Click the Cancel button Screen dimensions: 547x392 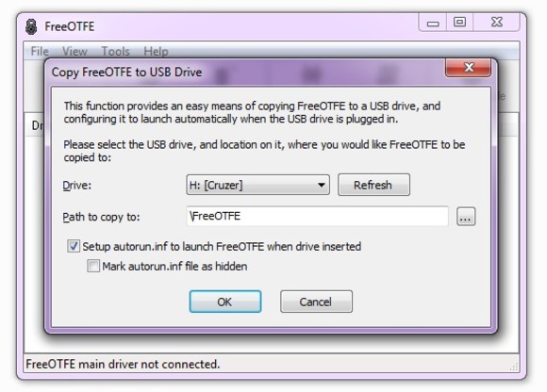[316, 302]
